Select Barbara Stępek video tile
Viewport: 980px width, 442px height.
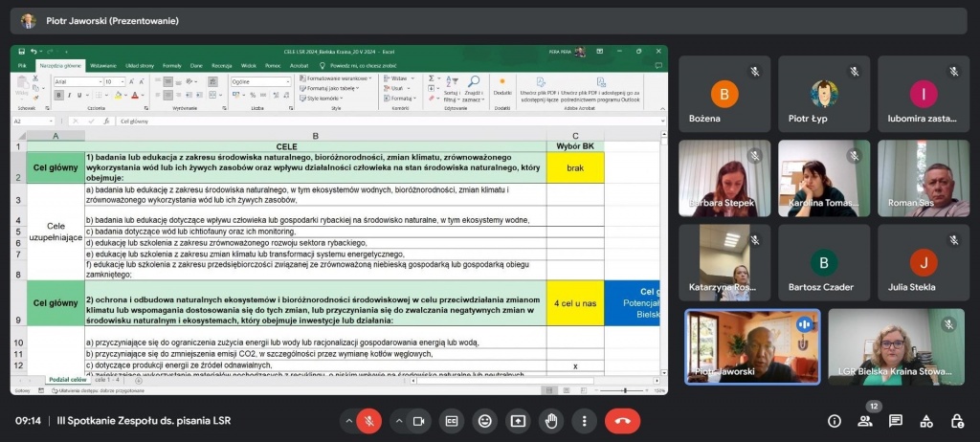point(724,178)
